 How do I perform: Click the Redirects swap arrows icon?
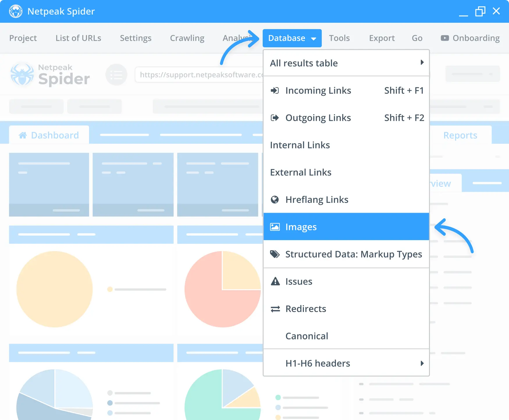click(275, 309)
